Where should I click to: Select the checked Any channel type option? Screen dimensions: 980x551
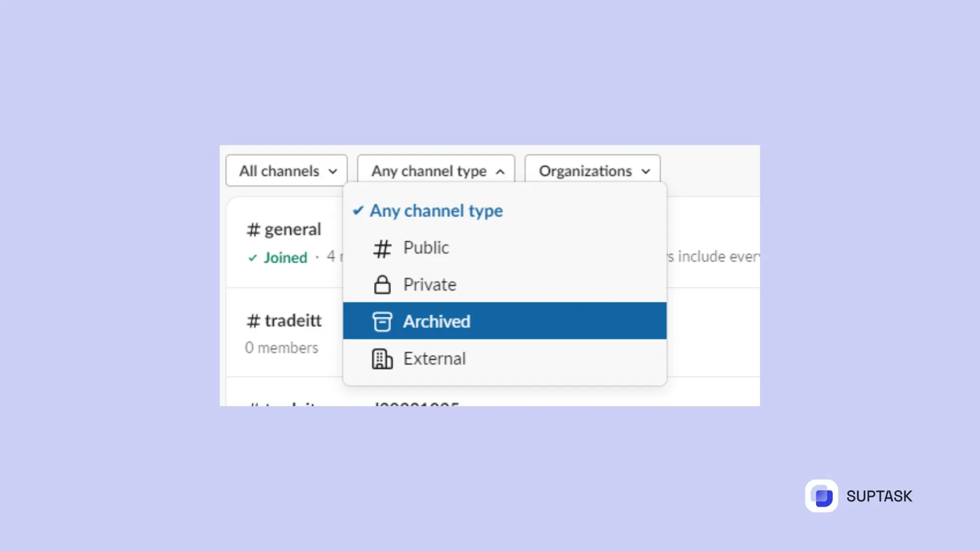click(505, 211)
